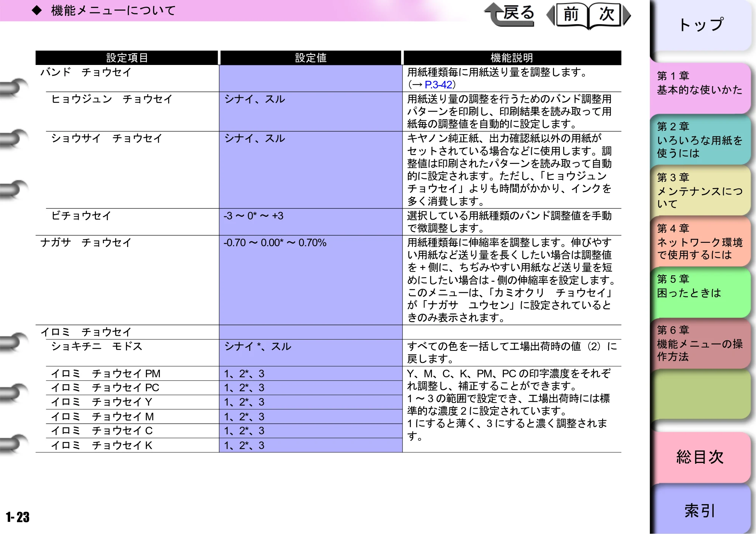Select the ショウサイ チョウセイ row label
The width and height of the screenshot is (756, 534).
click(x=107, y=138)
